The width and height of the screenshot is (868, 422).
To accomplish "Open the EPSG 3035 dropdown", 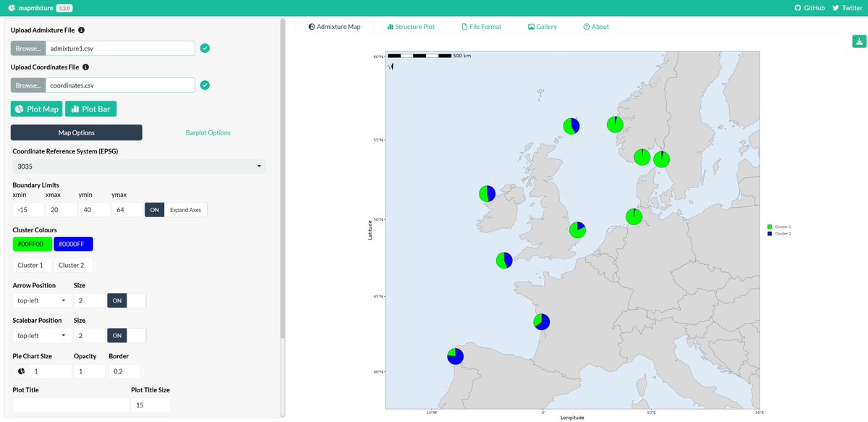I will (x=139, y=166).
